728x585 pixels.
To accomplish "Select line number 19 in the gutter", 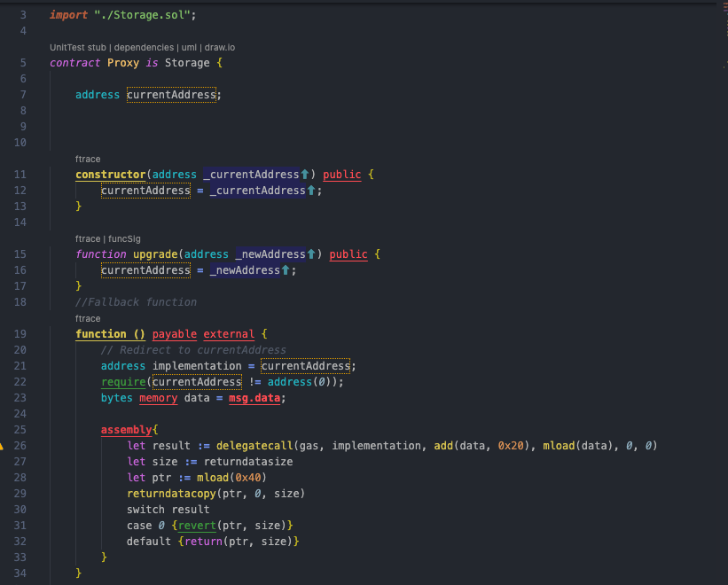I will point(20,334).
